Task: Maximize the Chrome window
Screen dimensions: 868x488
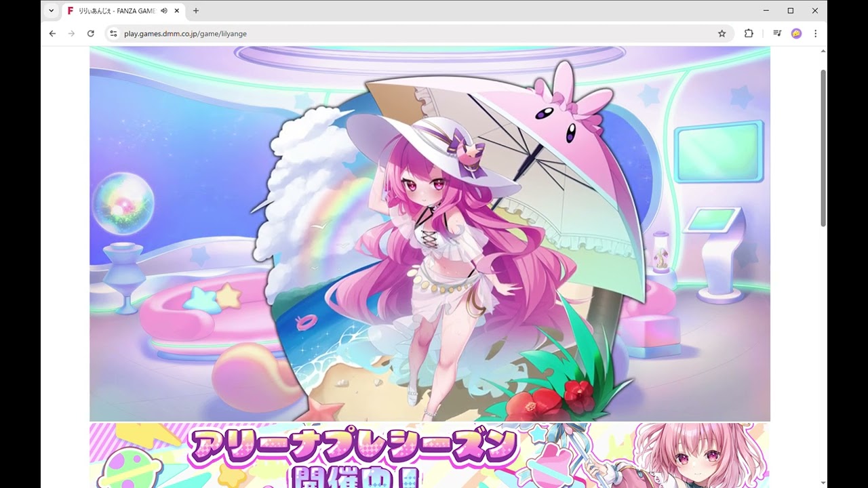Action: point(791,11)
